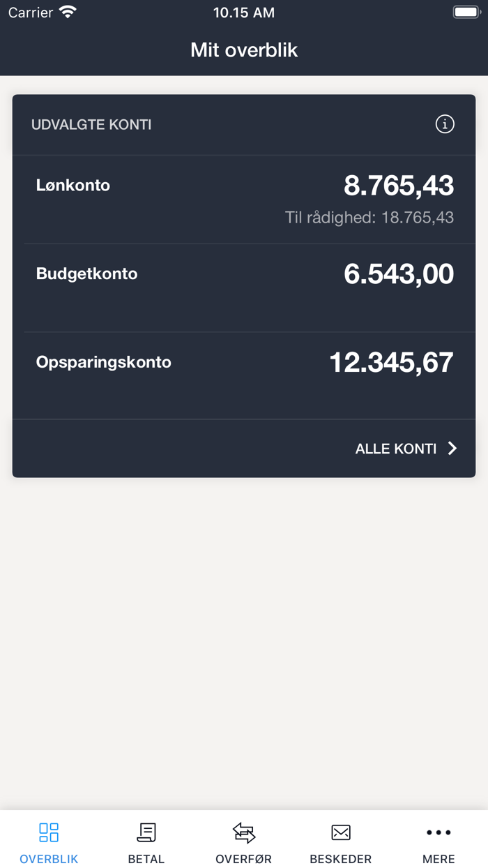The image size is (488, 868).
Task: View the Lønkonto account details
Action: (x=243, y=195)
